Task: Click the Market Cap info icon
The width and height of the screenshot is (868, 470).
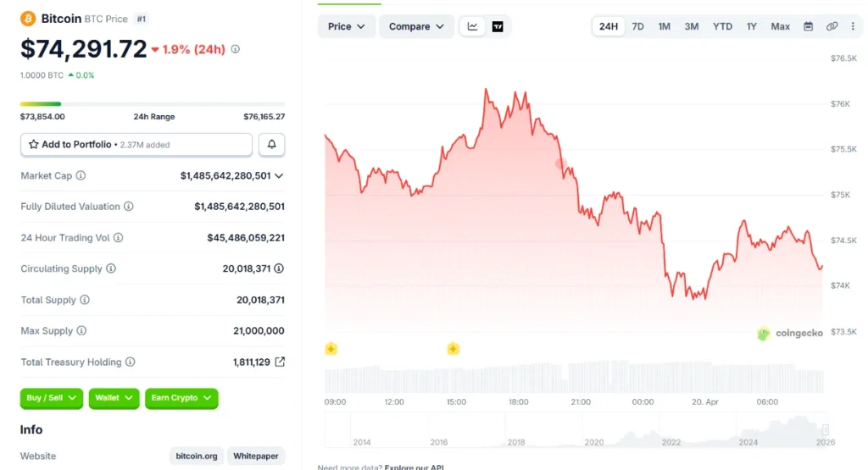Action: coord(81,175)
